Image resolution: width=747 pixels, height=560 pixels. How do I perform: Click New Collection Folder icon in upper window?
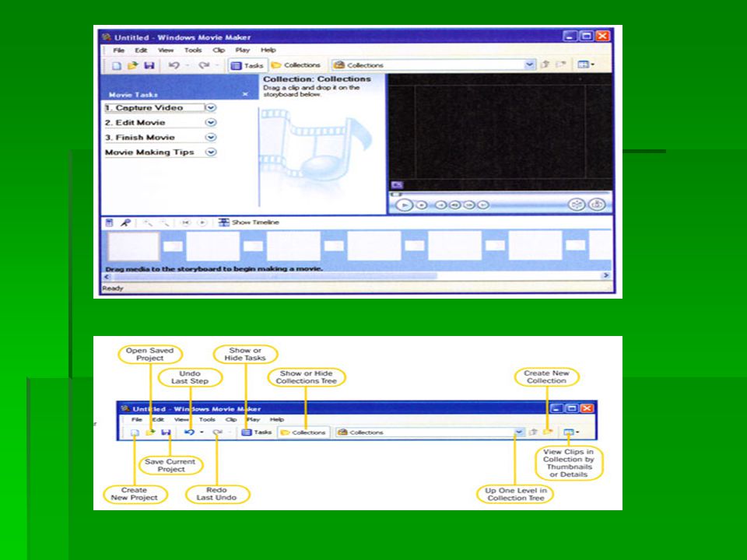[x=561, y=65]
